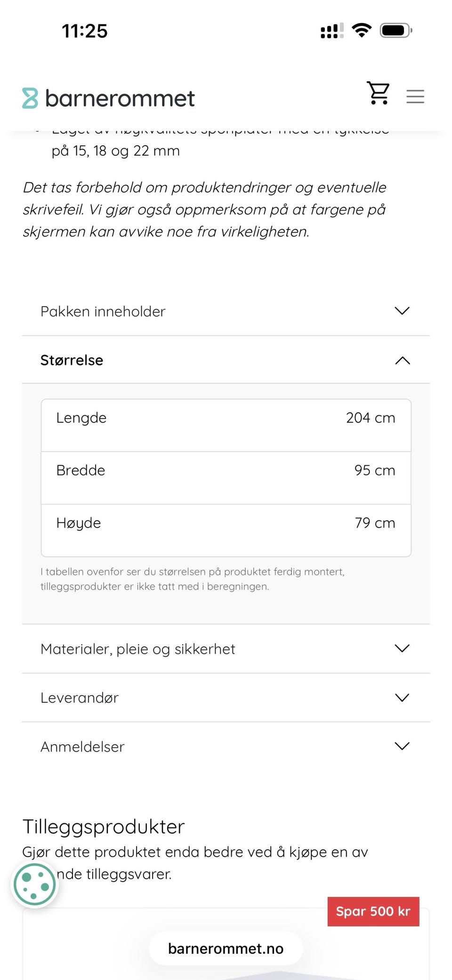Screen dimensions: 452x980
Task: Tap the barnerommet logo symbol
Action: point(30,98)
